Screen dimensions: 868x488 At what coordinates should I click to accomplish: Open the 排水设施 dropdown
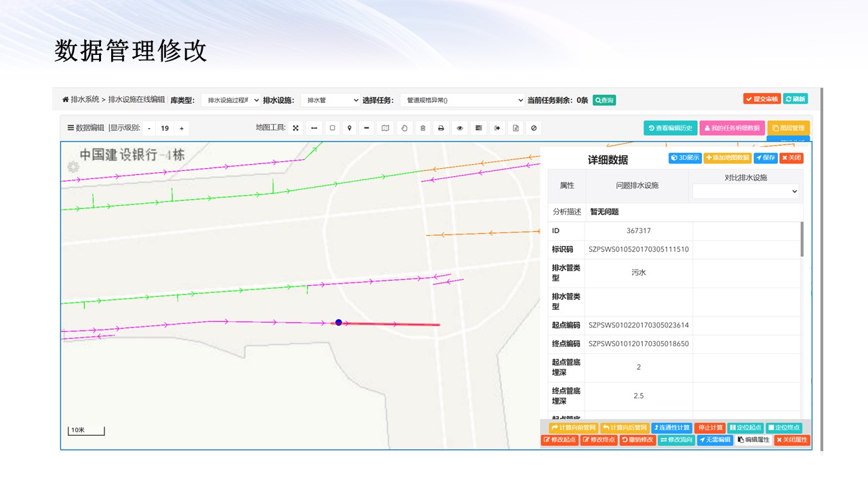[x=330, y=100]
